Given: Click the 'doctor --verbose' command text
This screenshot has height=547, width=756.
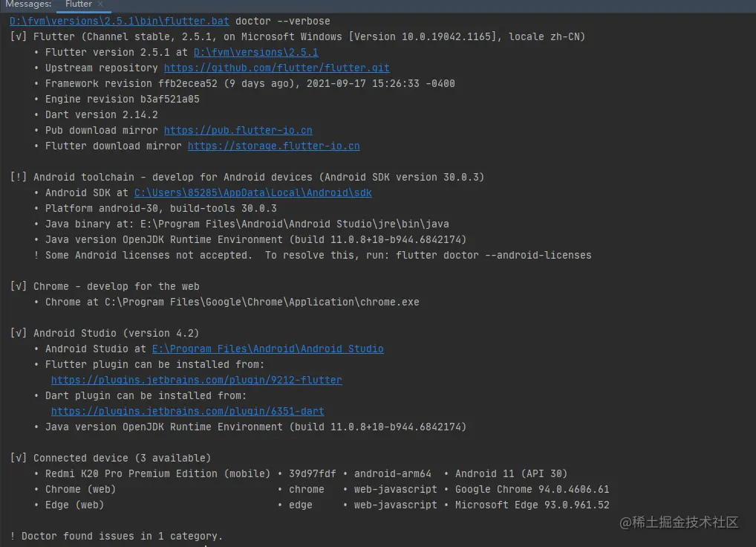Looking at the screenshot, I should [282, 22].
